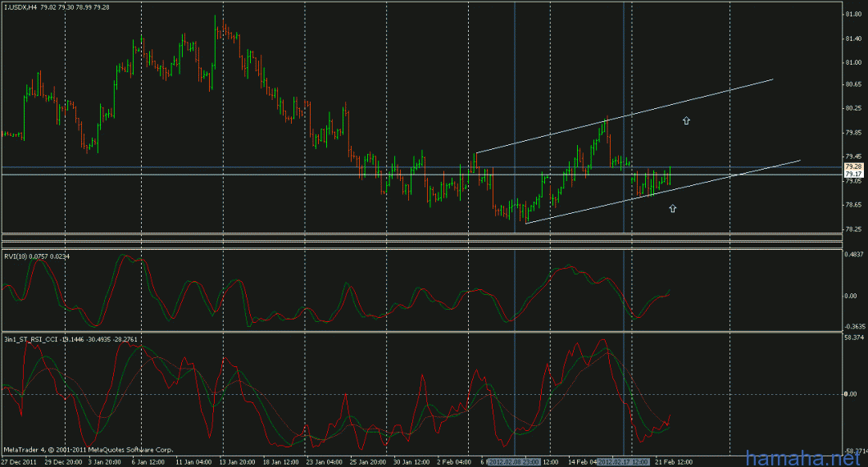Click the 79.45 price axis label
The height and width of the screenshot is (467, 868).
[x=853, y=156]
